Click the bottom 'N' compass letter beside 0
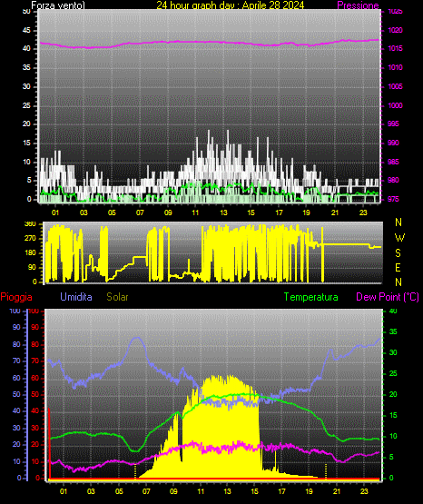Screen dimensions: 423x504 398,282
